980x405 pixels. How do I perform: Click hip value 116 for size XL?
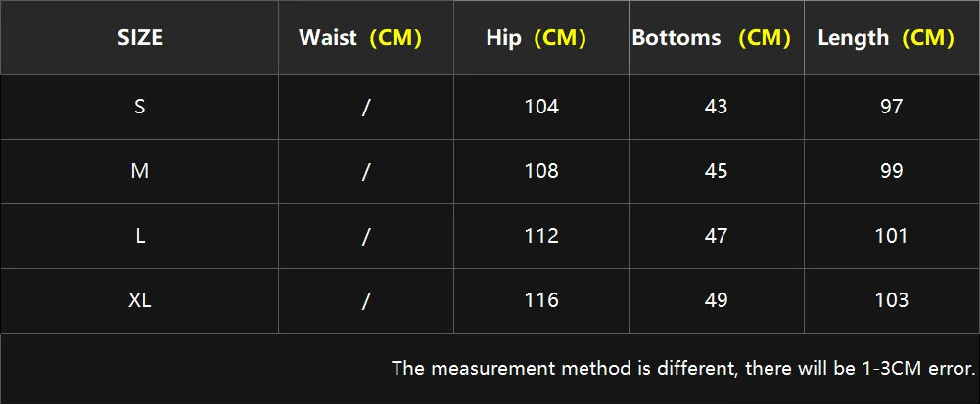(541, 300)
